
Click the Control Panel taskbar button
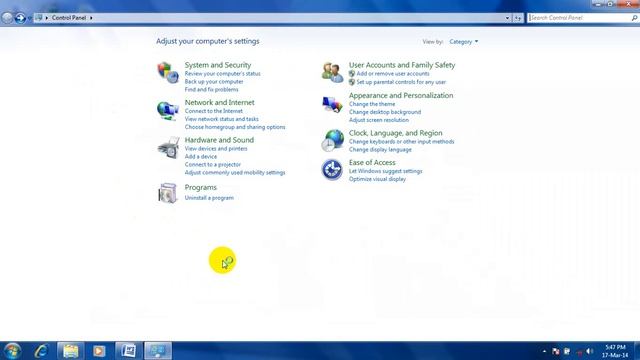pyautogui.click(x=158, y=351)
